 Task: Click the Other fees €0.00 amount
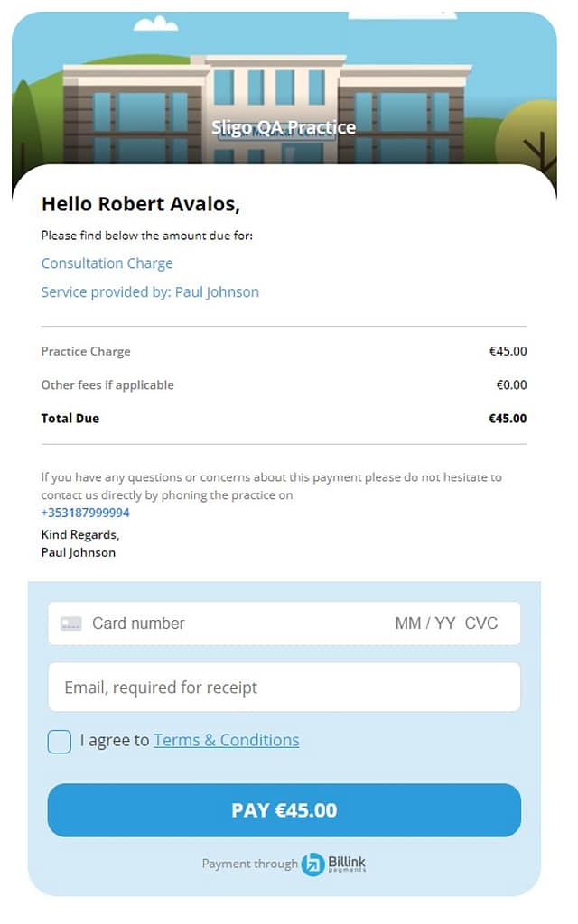click(511, 385)
